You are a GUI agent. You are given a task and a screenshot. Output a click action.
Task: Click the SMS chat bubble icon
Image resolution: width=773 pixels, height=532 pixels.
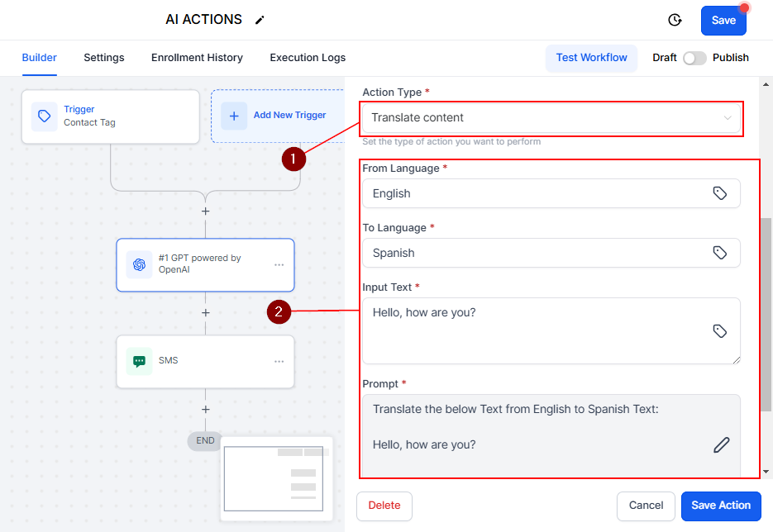click(140, 362)
